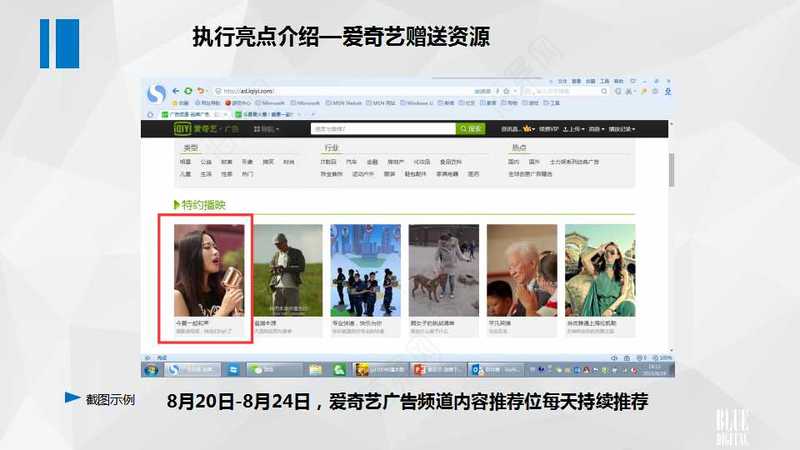Screen dimensions: 800x450
Task: Click the Windows Start orb button
Action: pos(151,369)
